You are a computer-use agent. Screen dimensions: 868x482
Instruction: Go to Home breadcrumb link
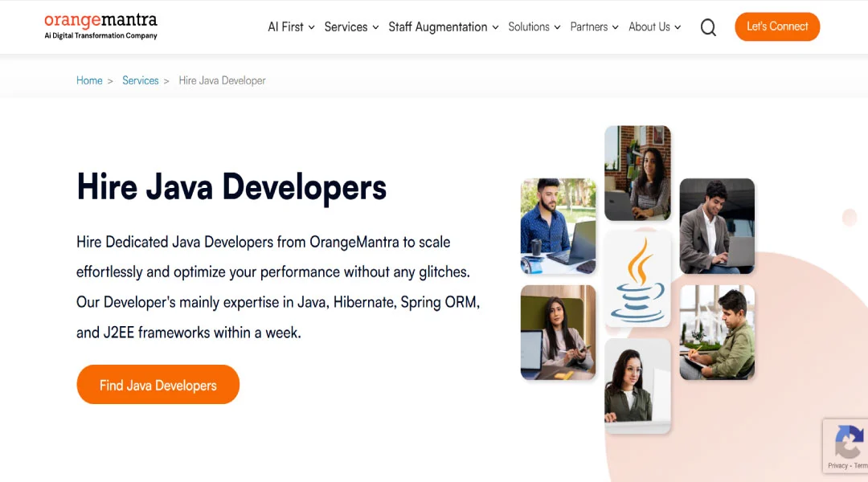pyautogui.click(x=89, y=81)
